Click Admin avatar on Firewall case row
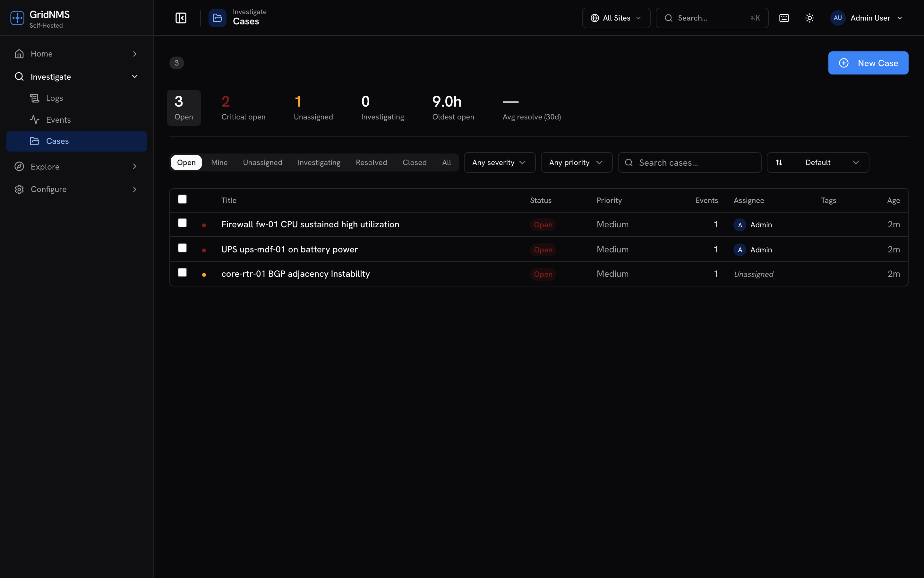This screenshot has width=924, height=578. tap(740, 225)
